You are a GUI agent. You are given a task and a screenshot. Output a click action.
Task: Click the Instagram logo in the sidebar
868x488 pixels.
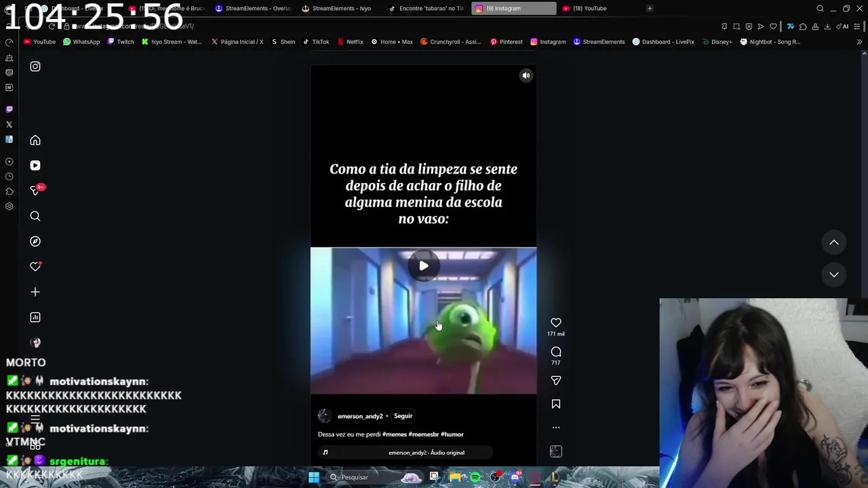click(x=35, y=66)
